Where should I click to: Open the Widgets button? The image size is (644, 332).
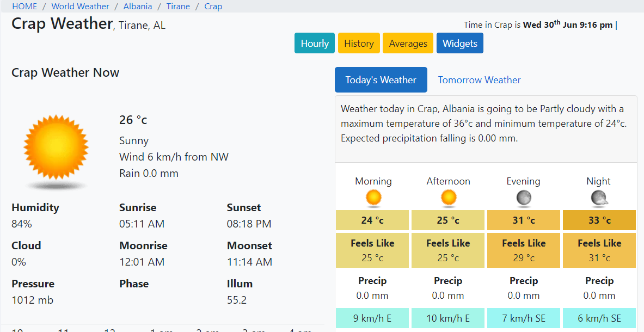(x=460, y=44)
